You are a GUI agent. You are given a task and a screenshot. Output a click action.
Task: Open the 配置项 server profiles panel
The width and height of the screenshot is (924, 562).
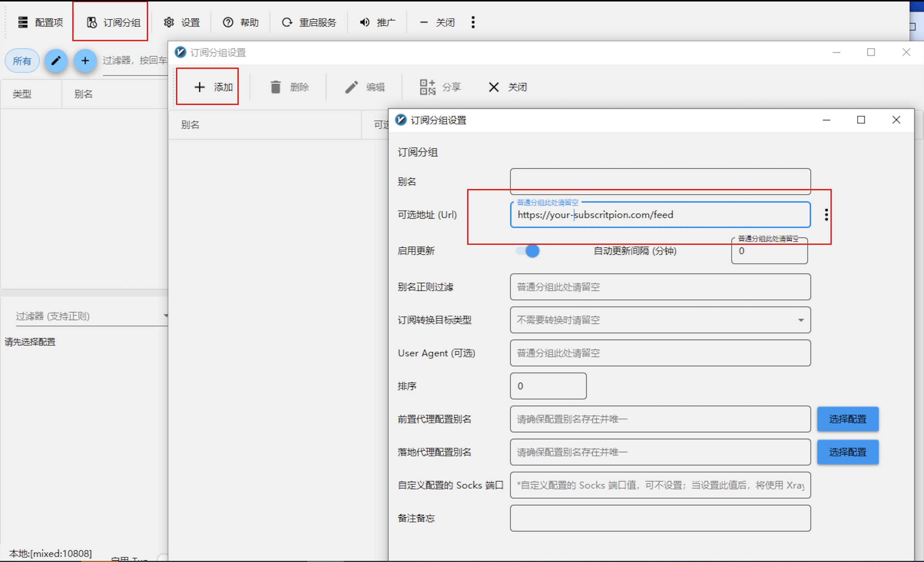(x=40, y=22)
